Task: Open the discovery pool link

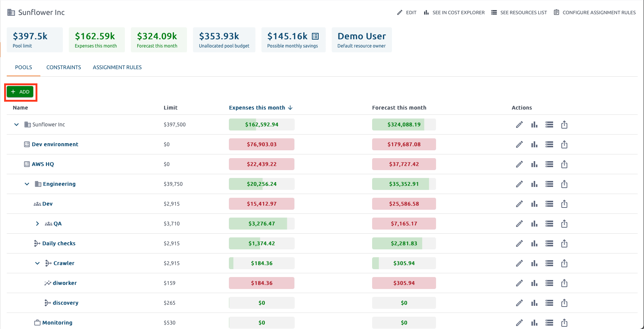Action: (x=65, y=303)
